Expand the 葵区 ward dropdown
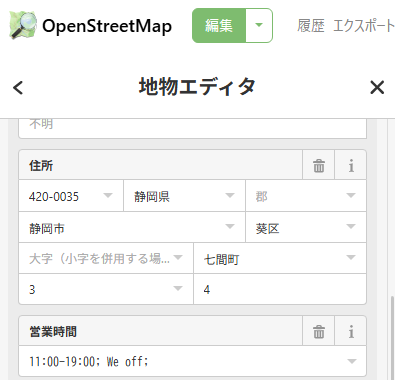The image size is (395, 380). (x=350, y=227)
